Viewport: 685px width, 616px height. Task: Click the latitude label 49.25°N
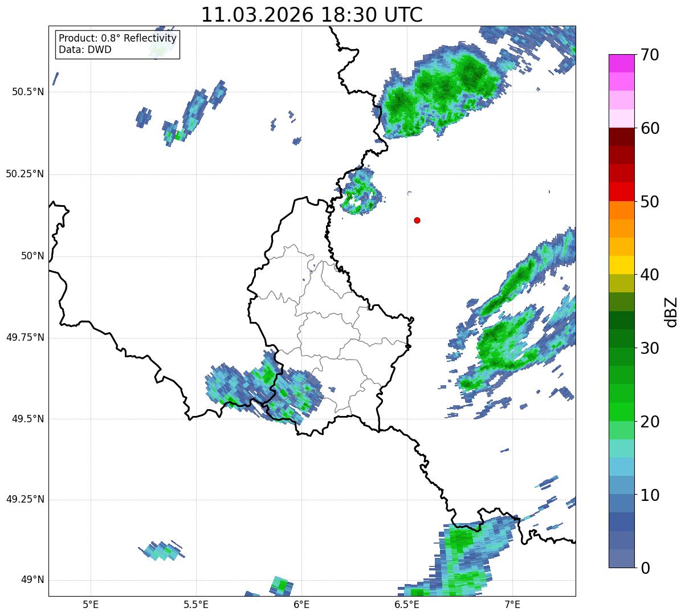(x=25, y=500)
